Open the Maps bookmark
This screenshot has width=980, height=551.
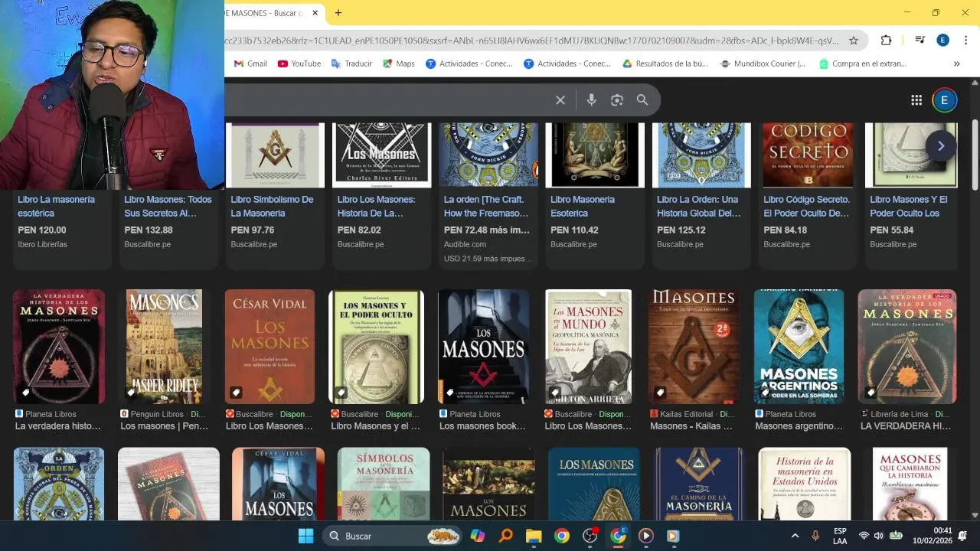[399, 64]
